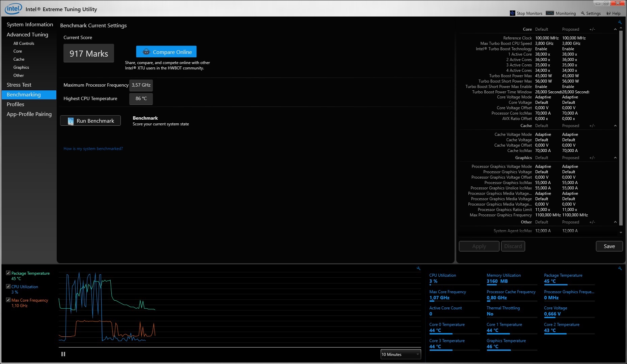The width and height of the screenshot is (627, 364).
Task: Click the Stop Monitors waveform icon
Action: [x=512, y=13]
